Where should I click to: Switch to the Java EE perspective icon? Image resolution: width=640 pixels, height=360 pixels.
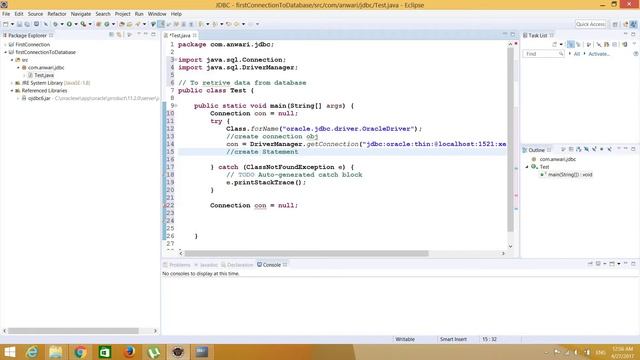[625, 24]
